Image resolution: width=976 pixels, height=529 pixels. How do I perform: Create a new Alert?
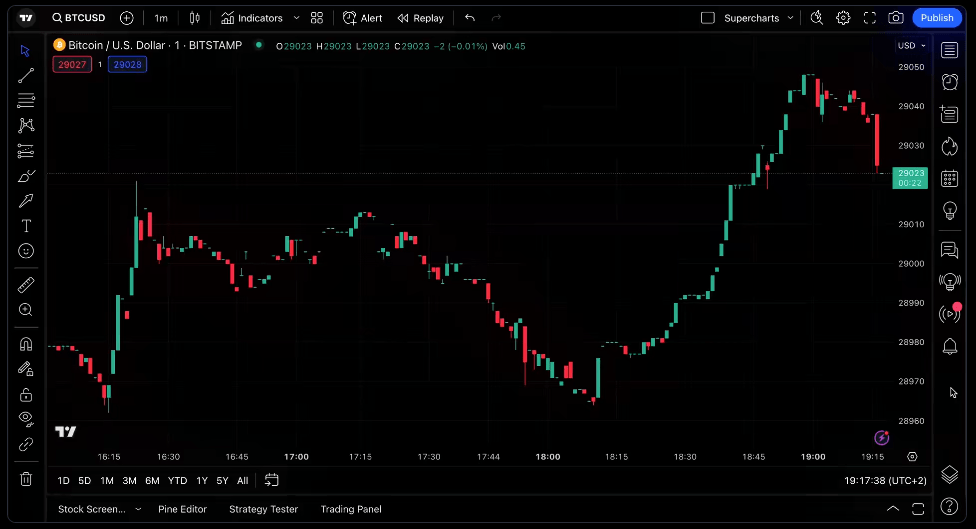[x=362, y=18]
